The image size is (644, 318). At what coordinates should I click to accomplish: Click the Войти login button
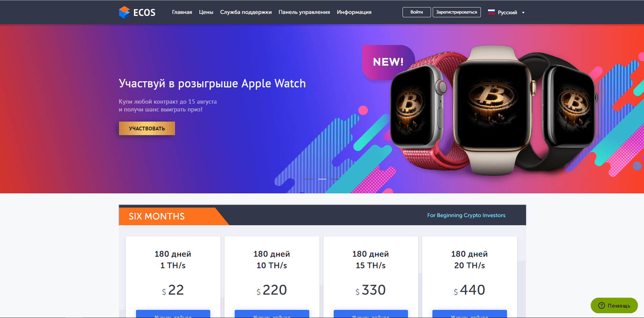pyautogui.click(x=416, y=12)
